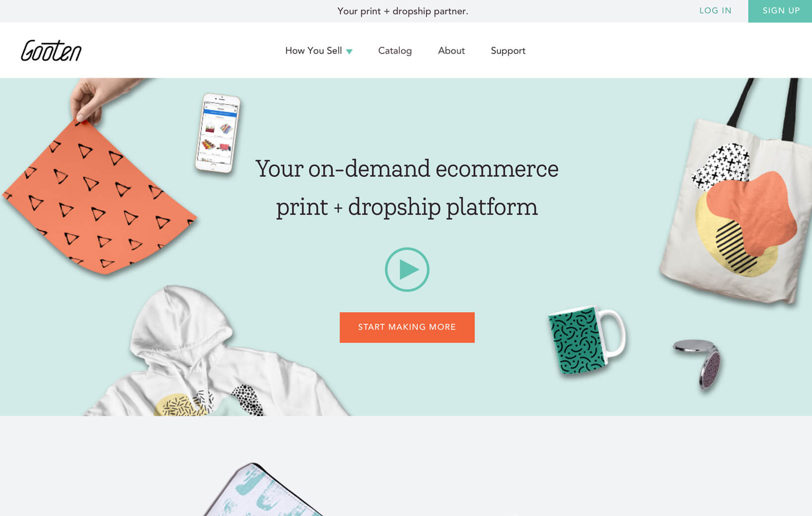Image resolution: width=812 pixels, height=516 pixels.
Task: Click the teal brushstroke pouch image
Action: [x=262, y=490]
